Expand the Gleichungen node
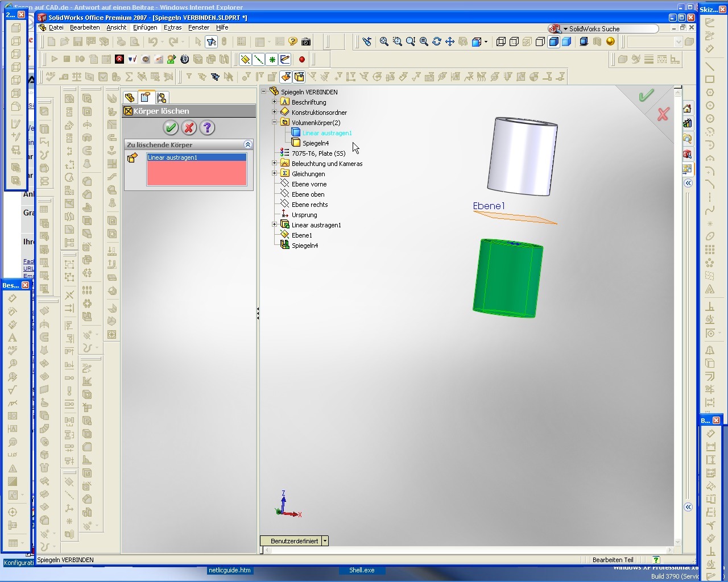This screenshot has width=728, height=582. pyautogui.click(x=274, y=173)
